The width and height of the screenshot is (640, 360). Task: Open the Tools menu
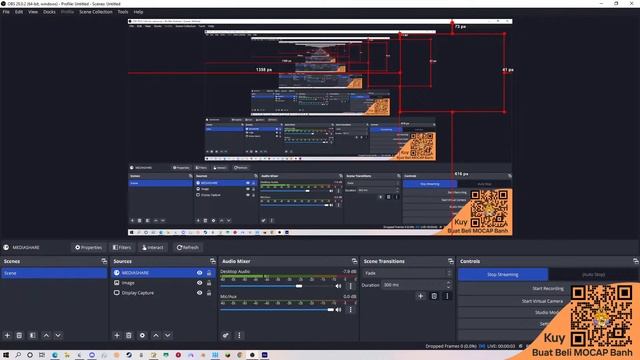tap(123, 12)
